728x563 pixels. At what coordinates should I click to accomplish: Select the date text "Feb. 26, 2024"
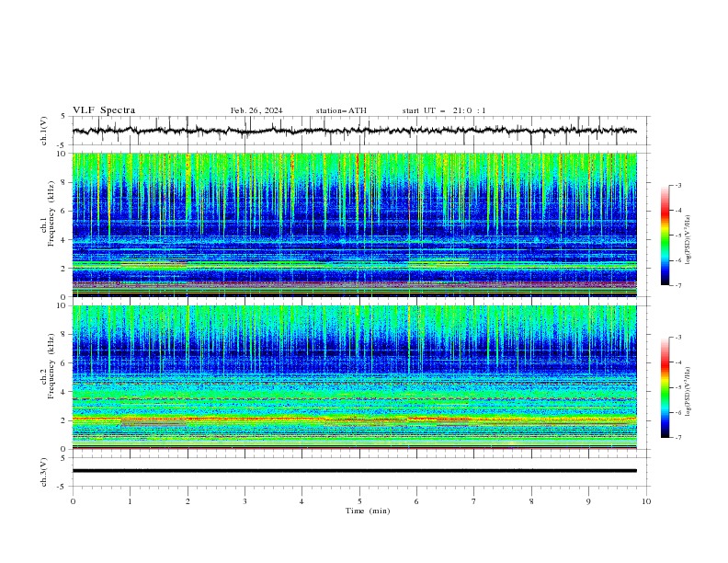[256, 110]
